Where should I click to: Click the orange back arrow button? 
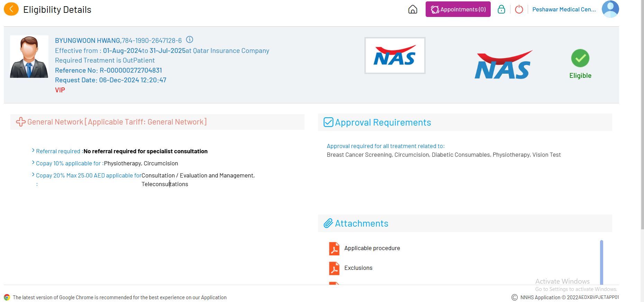(x=11, y=9)
